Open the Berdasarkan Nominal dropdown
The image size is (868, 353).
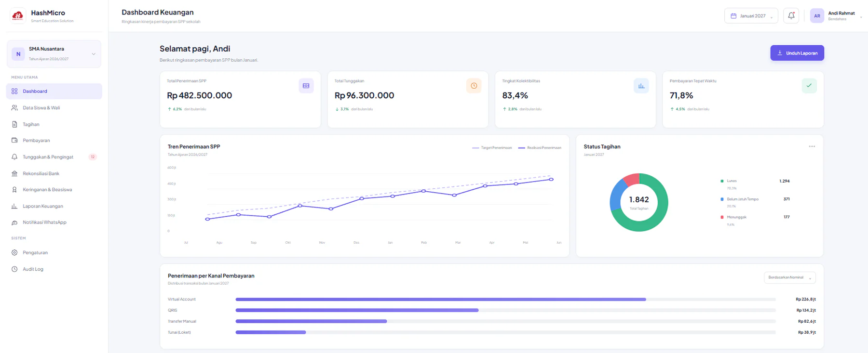pos(790,278)
